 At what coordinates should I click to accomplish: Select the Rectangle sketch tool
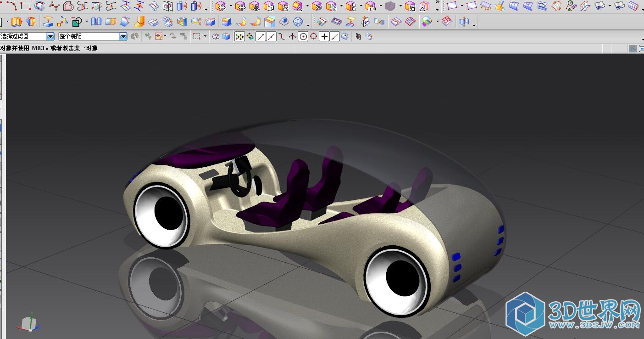pos(26,6)
